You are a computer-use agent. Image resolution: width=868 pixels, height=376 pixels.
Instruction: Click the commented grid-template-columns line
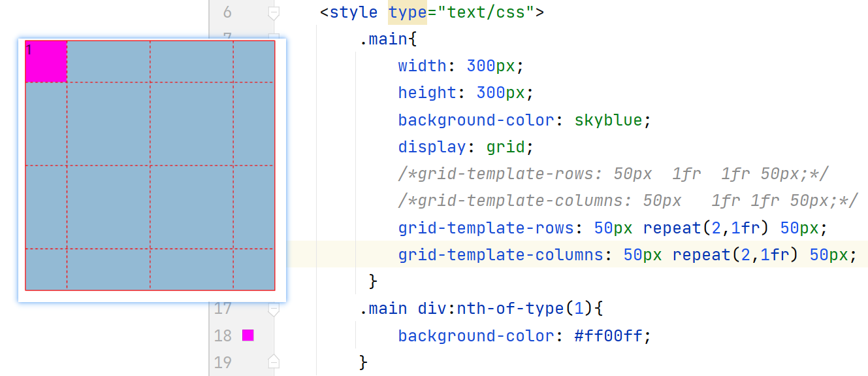click(628, 201)
